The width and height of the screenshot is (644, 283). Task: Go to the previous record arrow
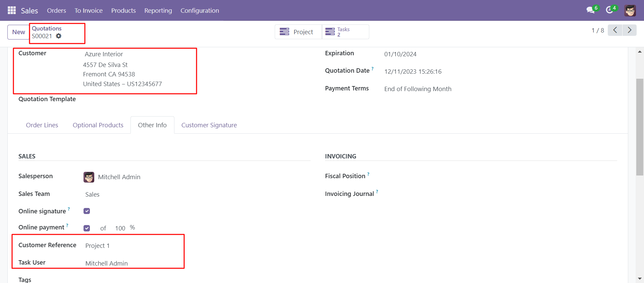pyautogui.click(x=615, y=30)
